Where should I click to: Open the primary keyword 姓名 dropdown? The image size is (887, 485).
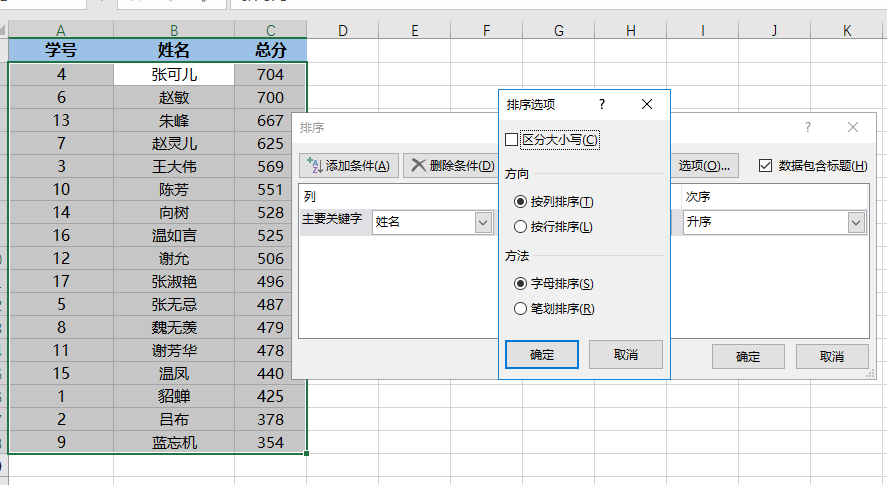click(x=483, y=222)
